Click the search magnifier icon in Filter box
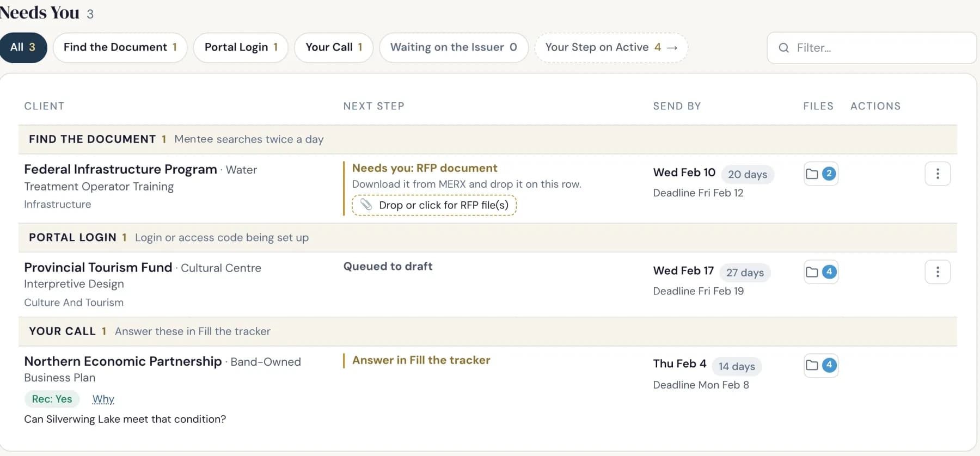Viewport: 980px width, 456px height. click(784, 48)
